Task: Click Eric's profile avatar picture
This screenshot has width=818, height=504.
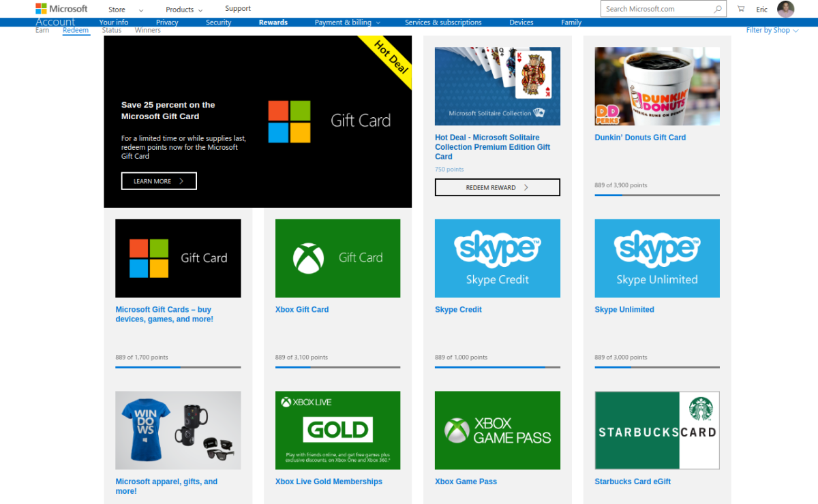Action: (x=785, y=9)
